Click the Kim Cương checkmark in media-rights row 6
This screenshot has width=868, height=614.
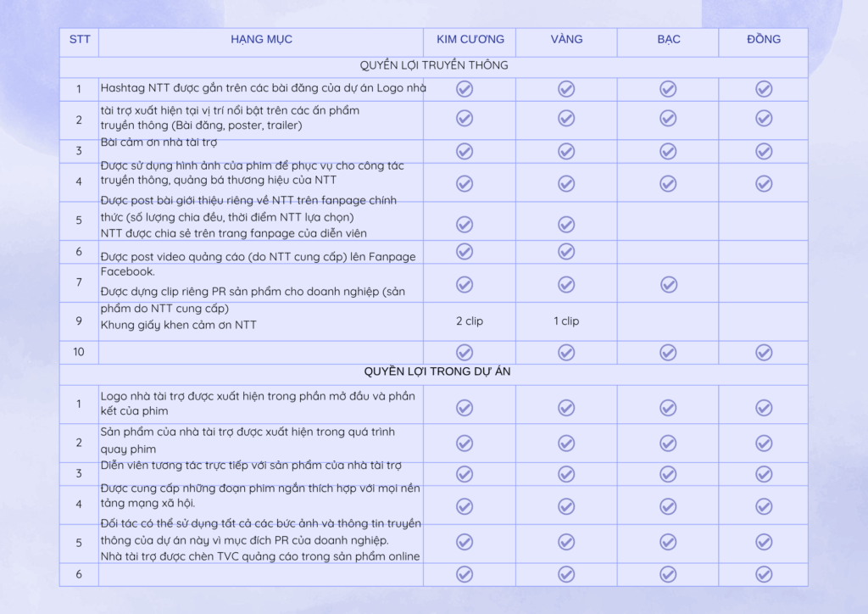(x=465, y=251)
